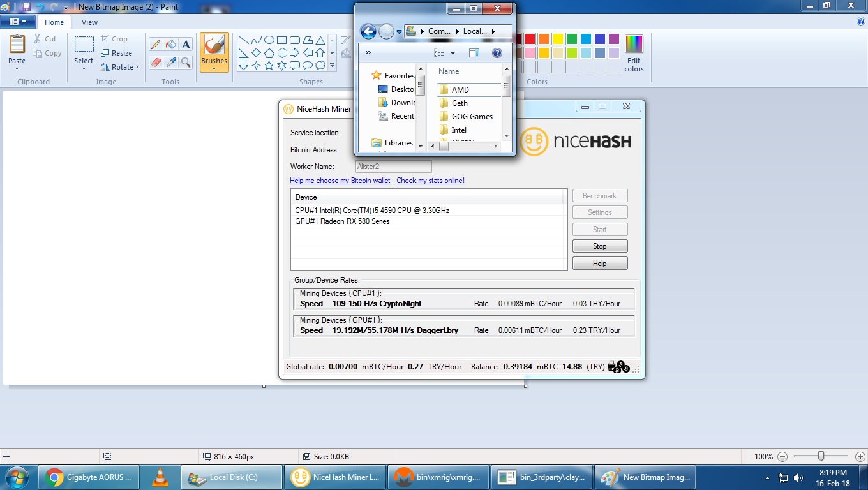Select the Geth folder in Explorer
Viewport: 868px width, 490px height.
click(x=454, y=103)
